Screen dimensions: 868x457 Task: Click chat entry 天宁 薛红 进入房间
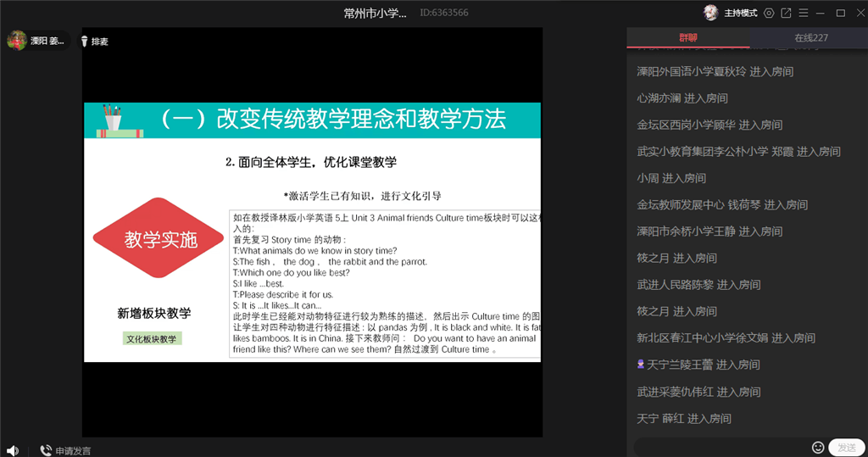[684, 418]
